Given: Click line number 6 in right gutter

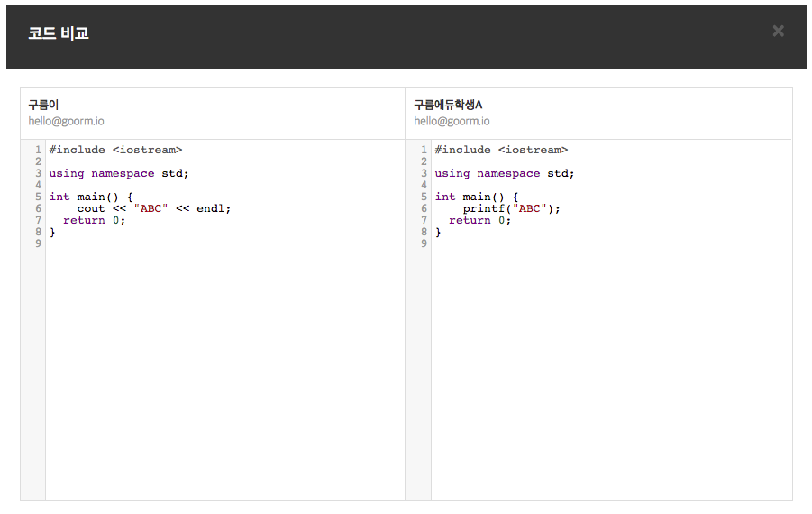Looking at the screenshot, I should tap(424, 208).
